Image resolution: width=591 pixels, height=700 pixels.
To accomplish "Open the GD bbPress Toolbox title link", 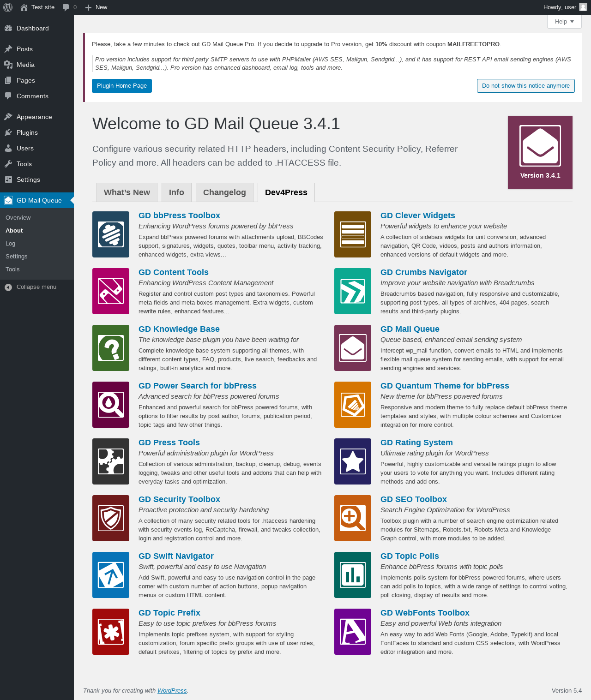I will (179, 215).
